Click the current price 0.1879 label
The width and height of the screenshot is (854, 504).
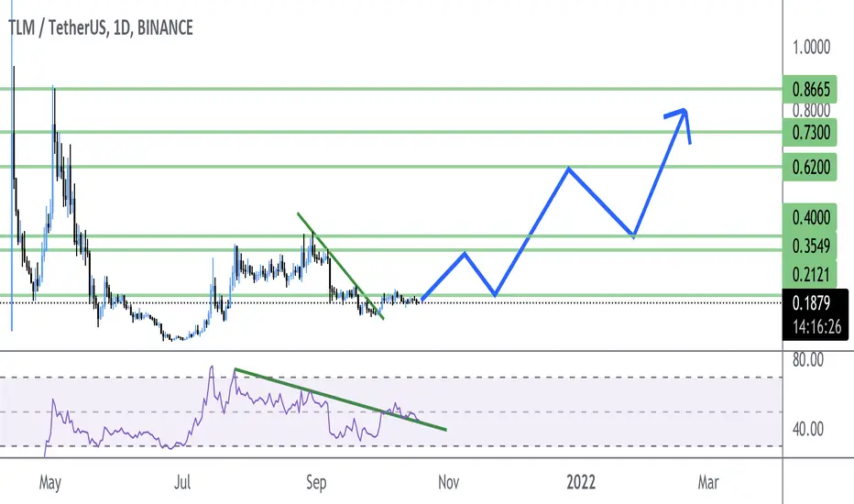[x=811, y=303]
